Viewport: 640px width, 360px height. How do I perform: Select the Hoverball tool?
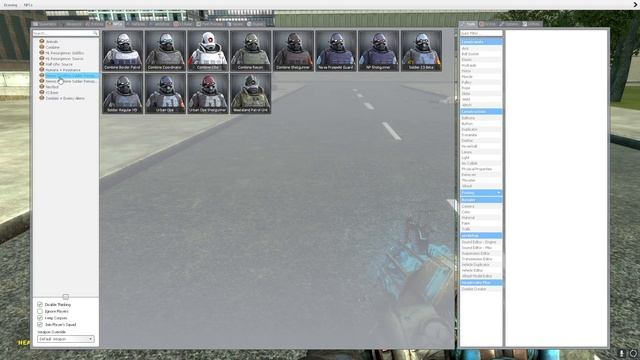click(x=481, y=146)
